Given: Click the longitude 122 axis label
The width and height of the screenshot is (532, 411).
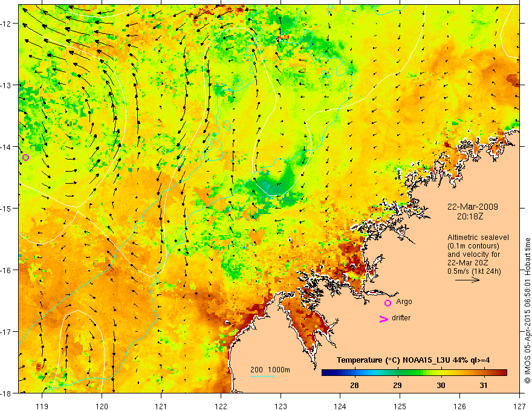Looking at the screenshot, I should pyautogui.click(x=221, y=406).
